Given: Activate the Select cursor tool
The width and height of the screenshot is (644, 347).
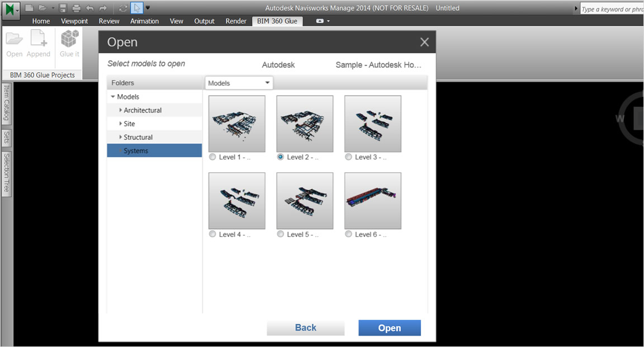Looking at the screenshot, I should (x=136, y=8).
